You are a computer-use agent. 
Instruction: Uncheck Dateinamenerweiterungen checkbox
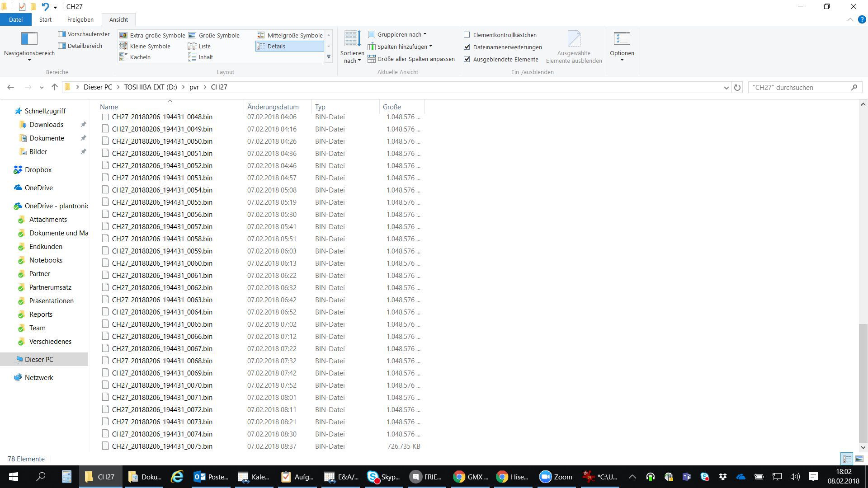[467, 47]
